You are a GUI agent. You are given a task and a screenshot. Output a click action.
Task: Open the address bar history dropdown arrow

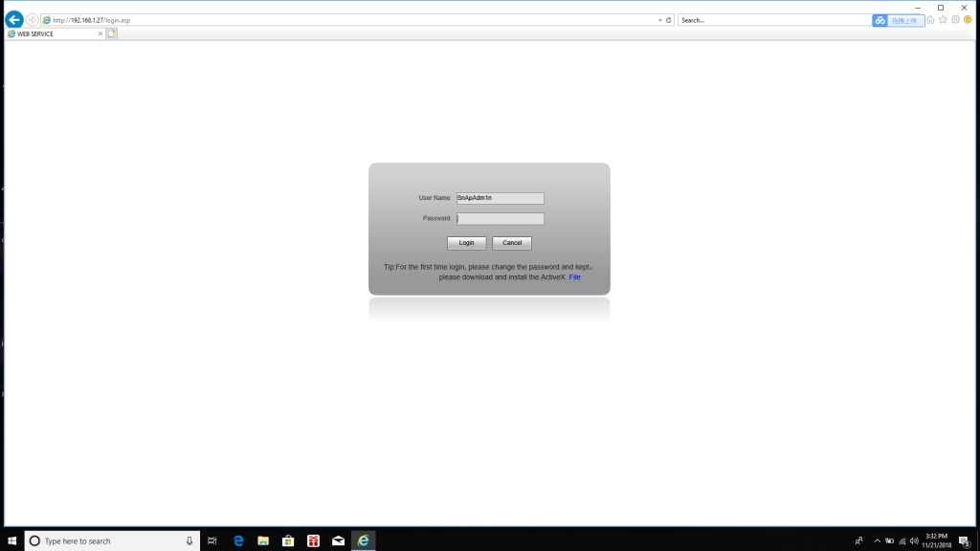[660, 20]
